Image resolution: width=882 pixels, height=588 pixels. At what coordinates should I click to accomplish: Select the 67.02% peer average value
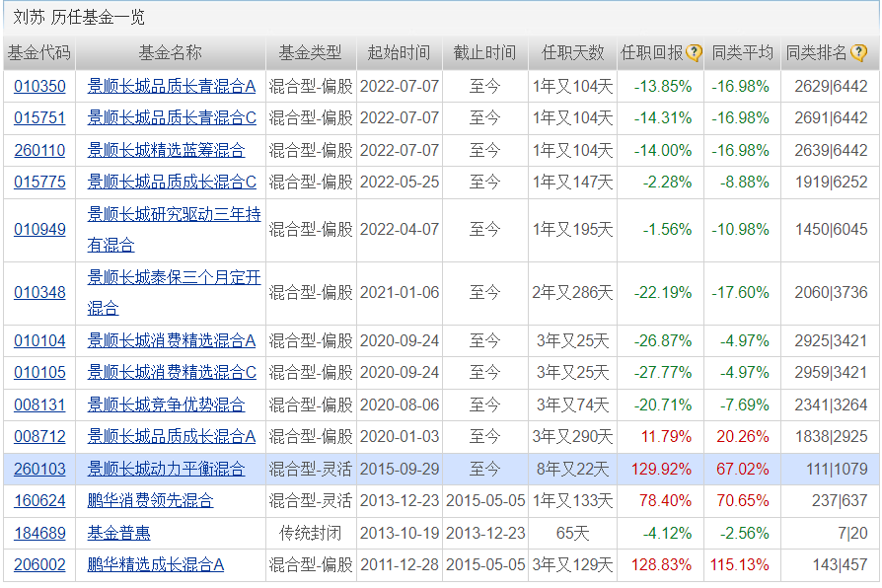(743, 469)
